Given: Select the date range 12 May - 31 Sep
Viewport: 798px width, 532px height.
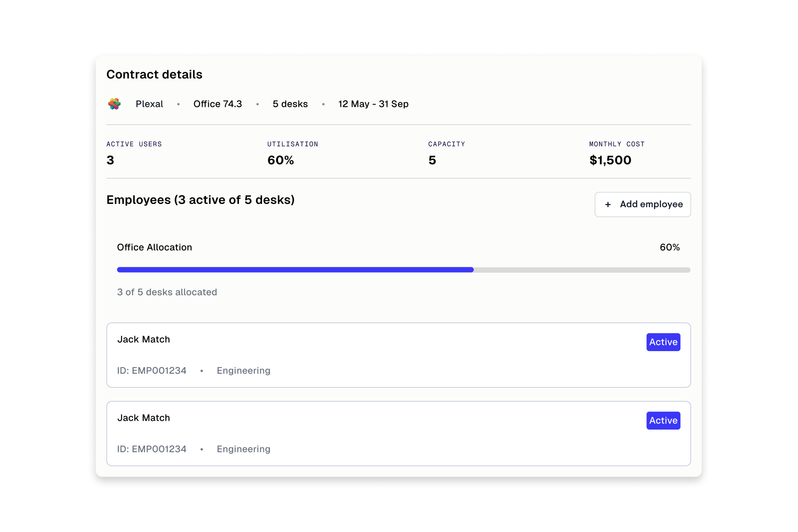Looking at the screenshot, I should point(373,104).
